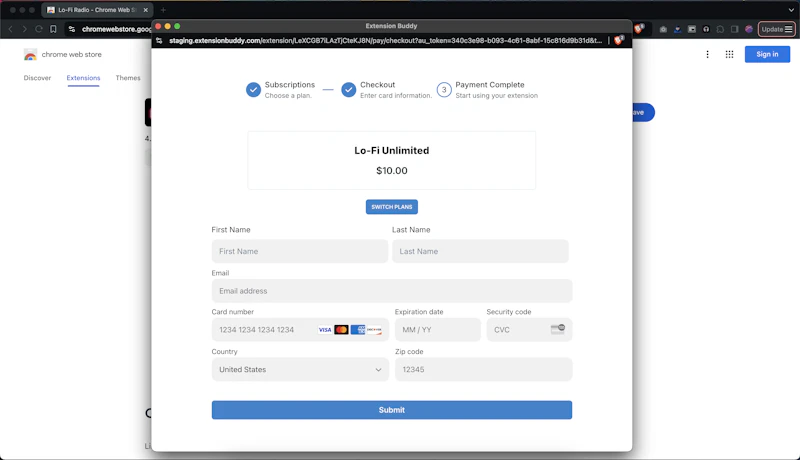This screenshot has height=460, width=800.
Task: Click the site settings icon in main address bar
Action: [72, 29]
